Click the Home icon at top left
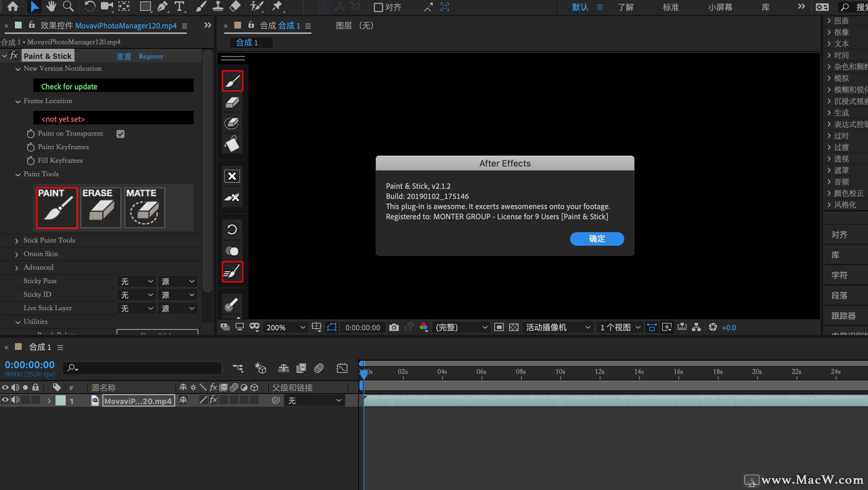Screen dimensions: 868x490 13,6
